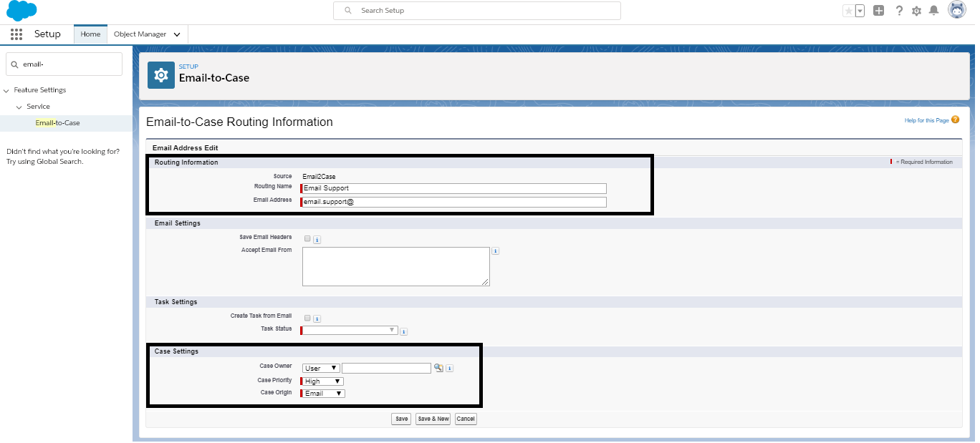Click the Quick Find box containing email-
The height and width of the screenshot is (443, 980).
tap(64, 64)
